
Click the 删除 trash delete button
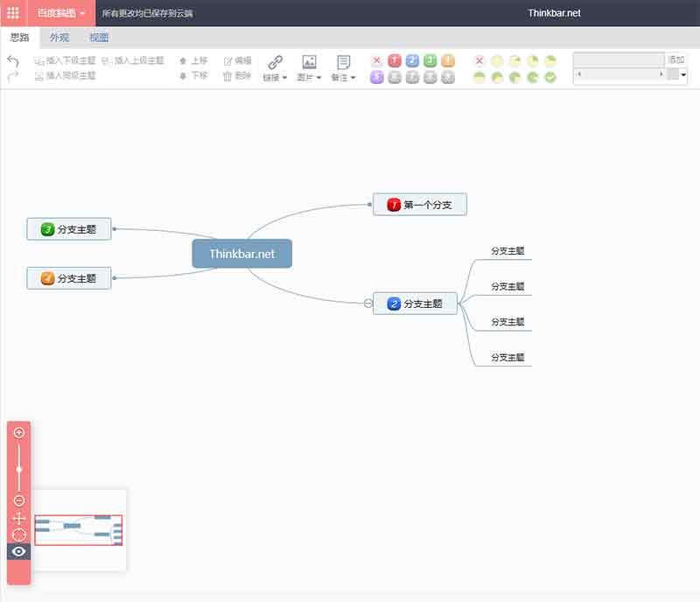coord(236,75)
